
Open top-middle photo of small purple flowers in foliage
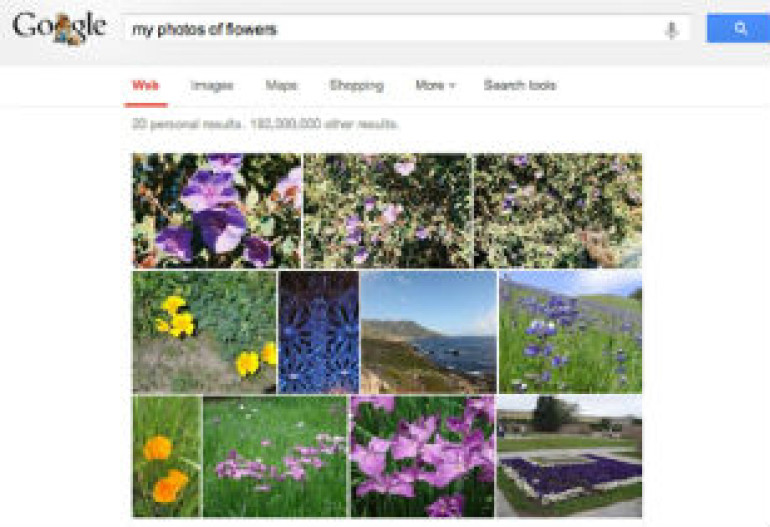click(387, 211)
